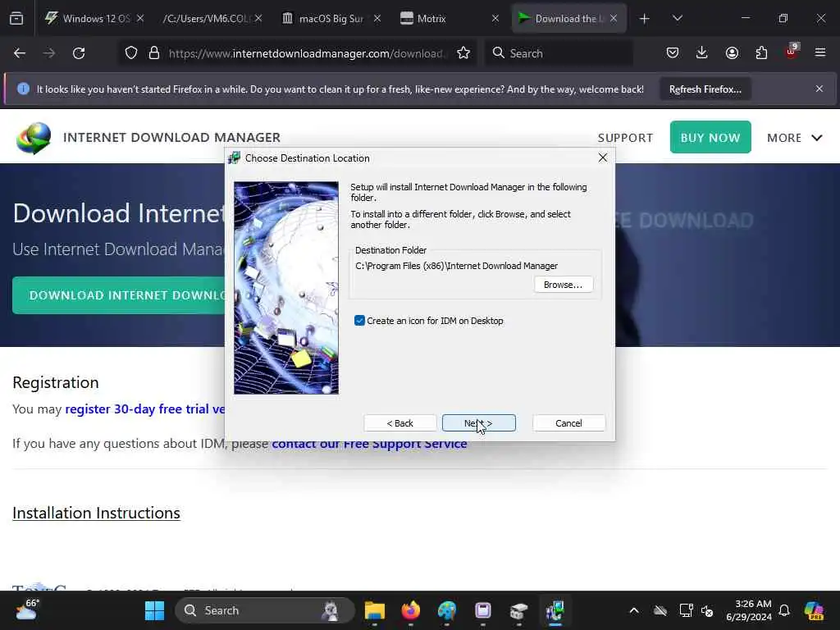Click Browse to change destination folder

click(563, 285)
